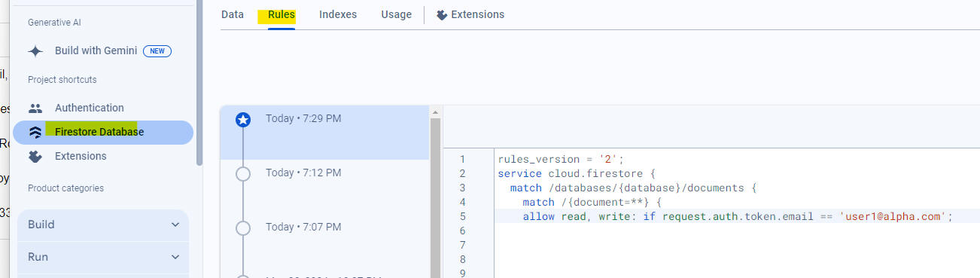Click the Firestore Database stacked-waves icon
Screen dimensions: 980x278
[x=35, y=132]
